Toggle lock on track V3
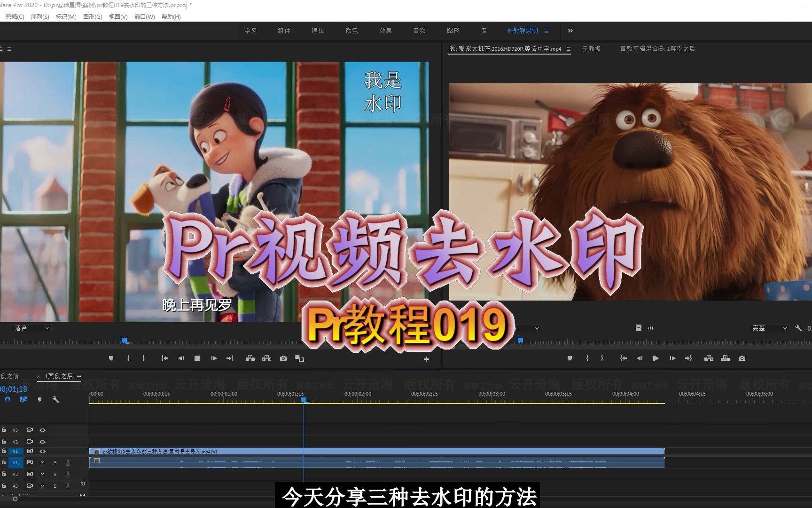Image resolution: width=812 pixels, height=508 pixels. click(4, 430)
